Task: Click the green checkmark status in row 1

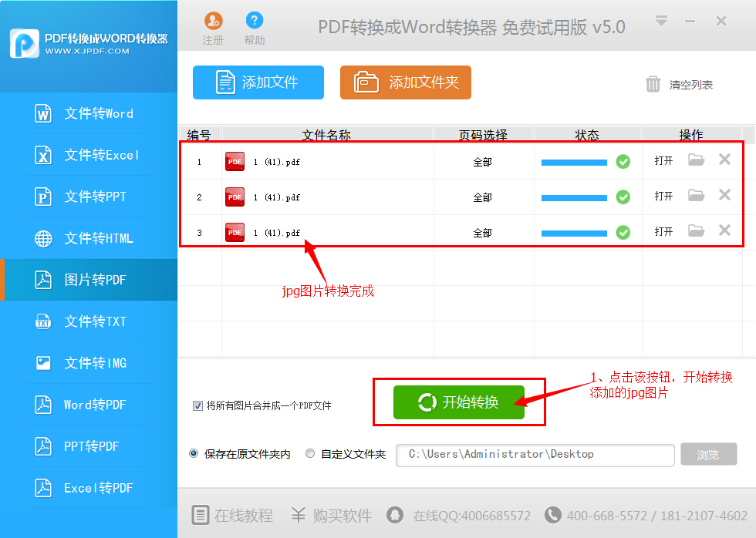Action: point(623,162)
